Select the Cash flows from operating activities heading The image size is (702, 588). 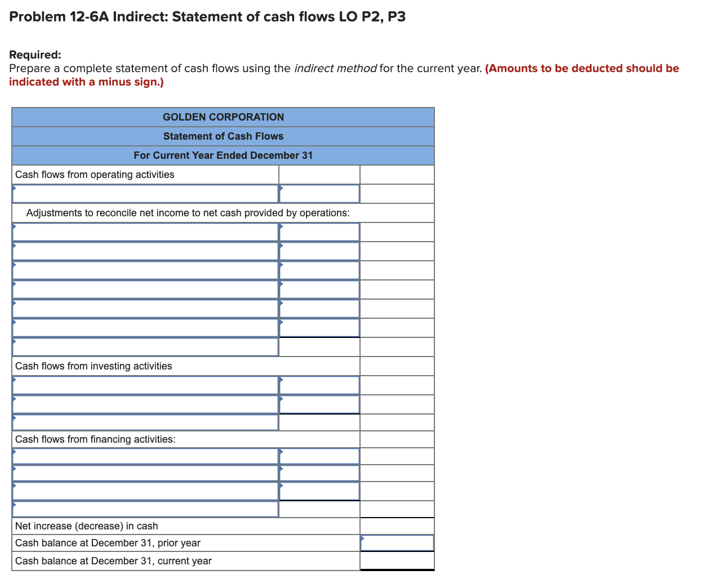[x=95, y=175]
